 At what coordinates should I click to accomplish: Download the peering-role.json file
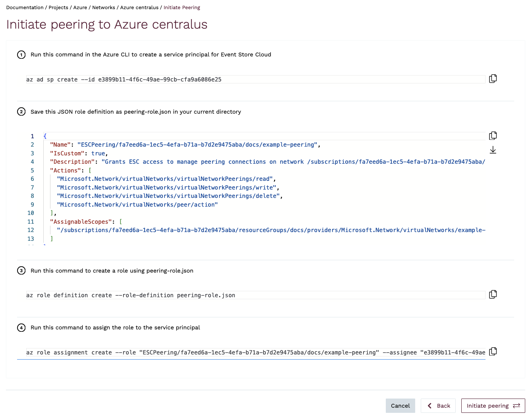[x=493, y=150]
